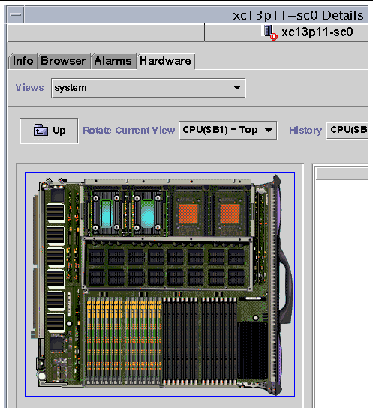Click the window menu button in title bar
Viewport: 373px width, 414px height.
click(x=15, y=15)
